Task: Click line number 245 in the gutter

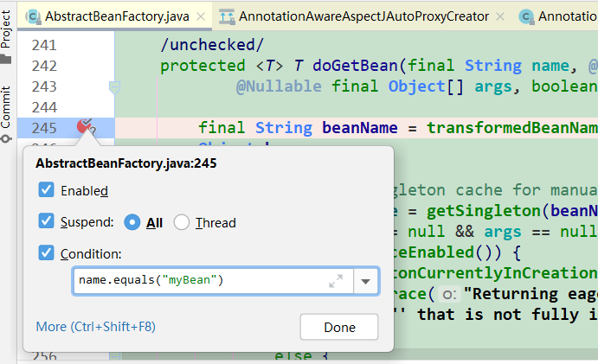Action: click(x=44, y=128)
